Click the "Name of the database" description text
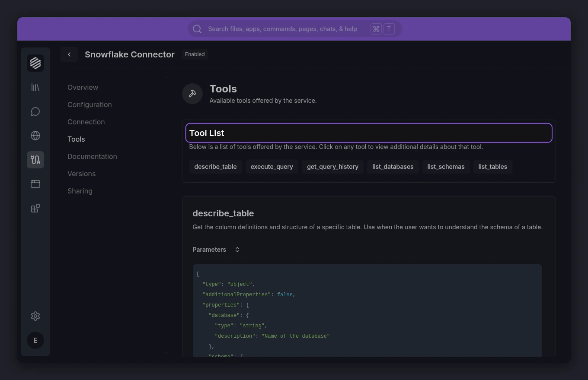588x380 pixels. [296, 336]
